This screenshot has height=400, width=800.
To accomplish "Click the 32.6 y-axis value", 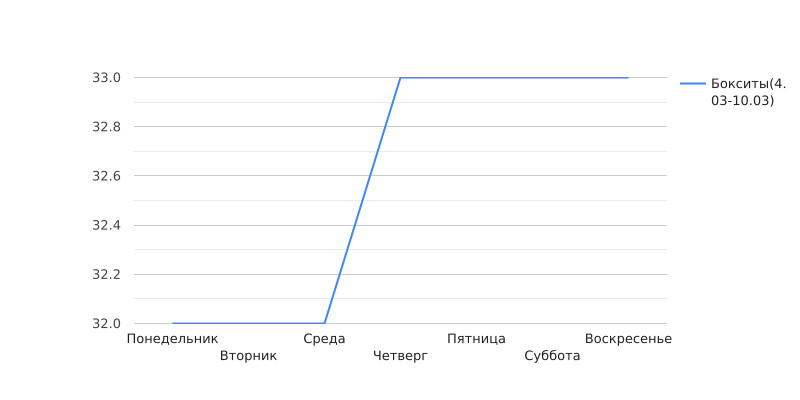I will [x=106, y=176].
